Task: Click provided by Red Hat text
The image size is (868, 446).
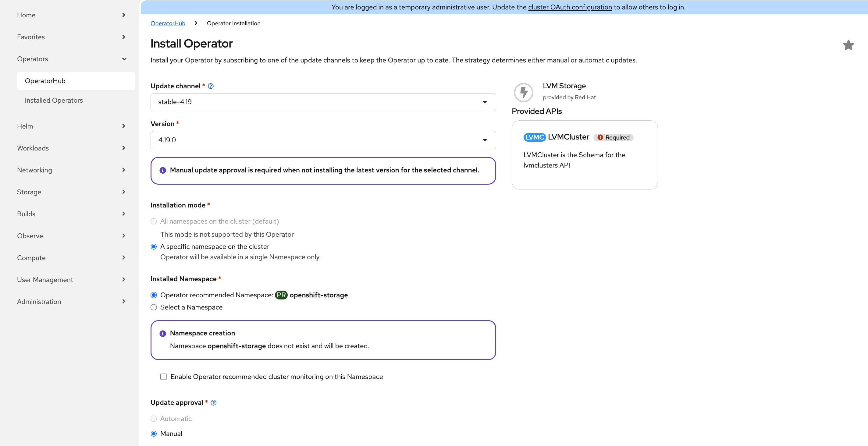Action: pos(569,97)
